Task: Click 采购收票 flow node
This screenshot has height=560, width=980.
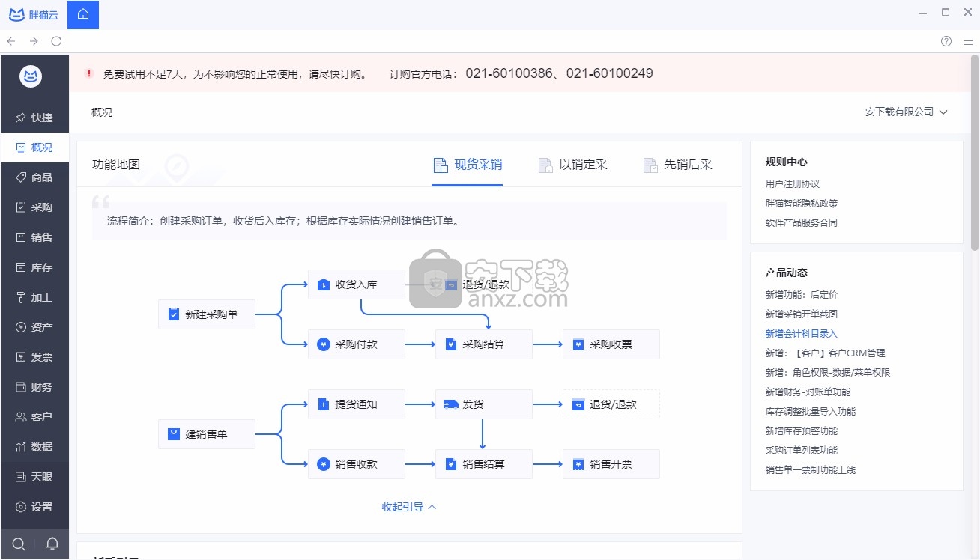Action: 611,344
